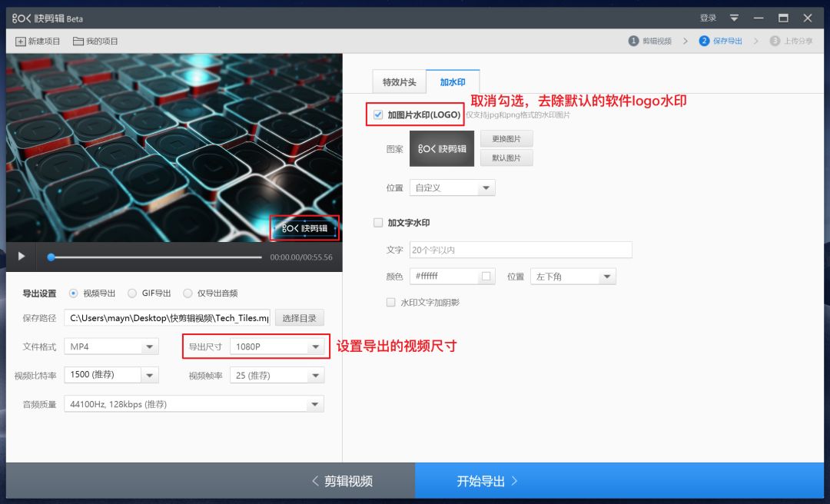The height and width of the screenshot is (504, 830).
Task: Switch to the 特效片头 tab
Action: click(399, 81)
